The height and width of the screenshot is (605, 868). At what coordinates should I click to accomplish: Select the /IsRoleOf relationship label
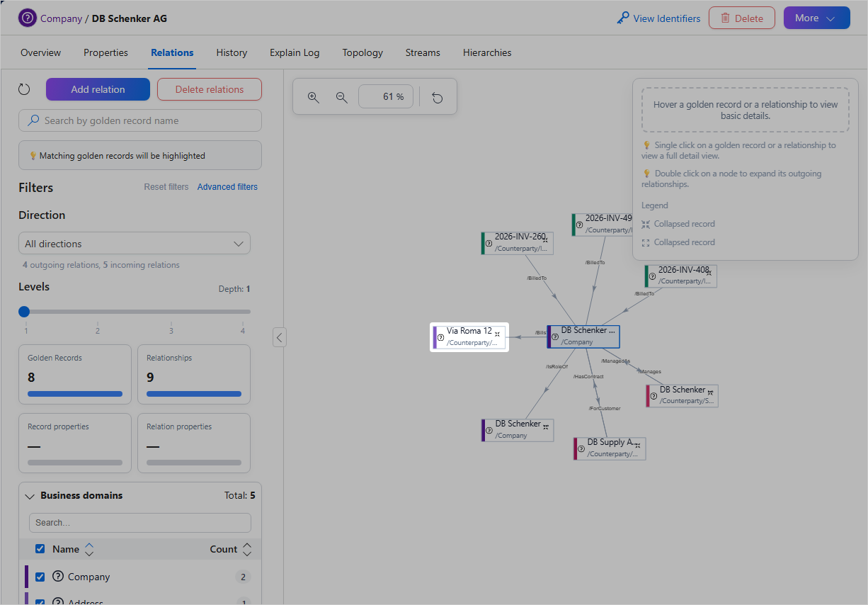(556, 366)
